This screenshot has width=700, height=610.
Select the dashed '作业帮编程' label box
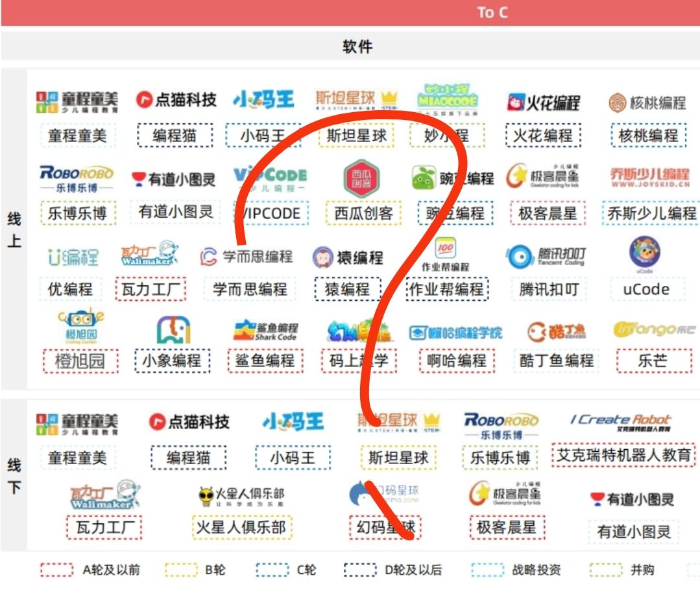(x=447, y=289)
